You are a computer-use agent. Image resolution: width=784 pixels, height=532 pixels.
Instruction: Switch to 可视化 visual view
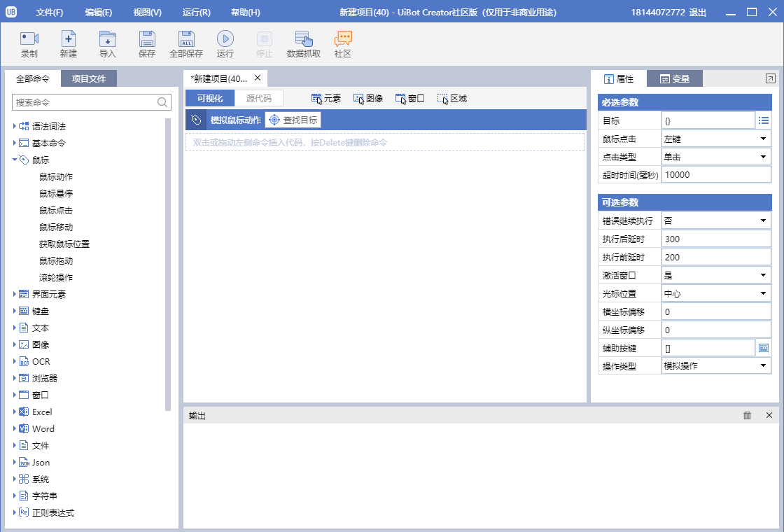(210, 99)
